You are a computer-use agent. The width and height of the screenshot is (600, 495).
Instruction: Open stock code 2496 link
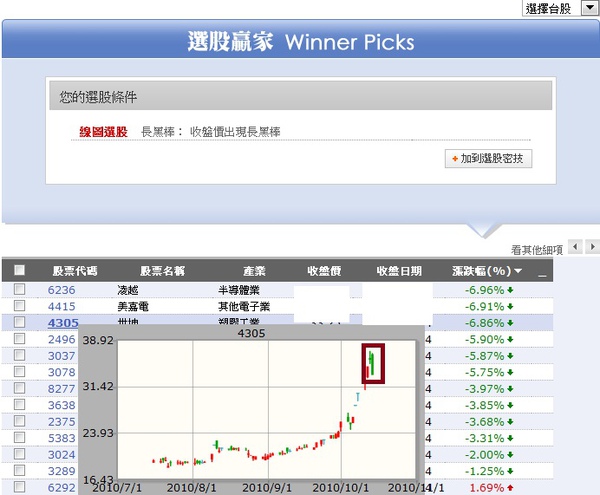click(62, 339)
